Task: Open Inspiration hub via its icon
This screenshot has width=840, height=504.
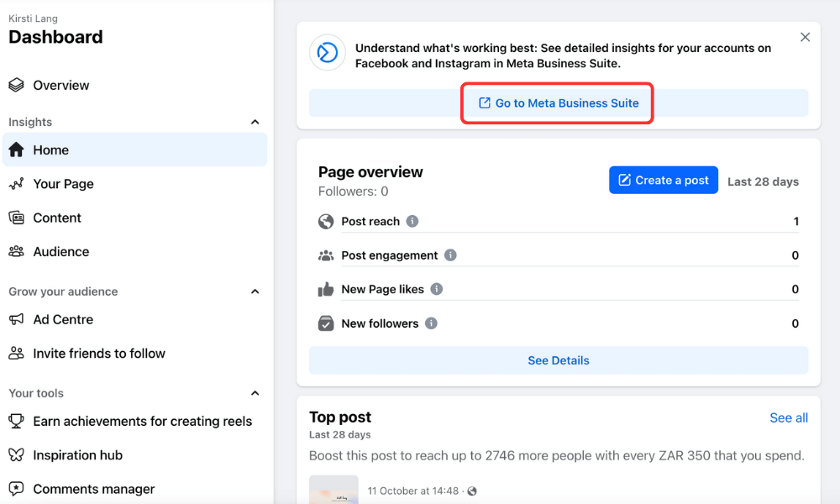Action: coord(16,454)
